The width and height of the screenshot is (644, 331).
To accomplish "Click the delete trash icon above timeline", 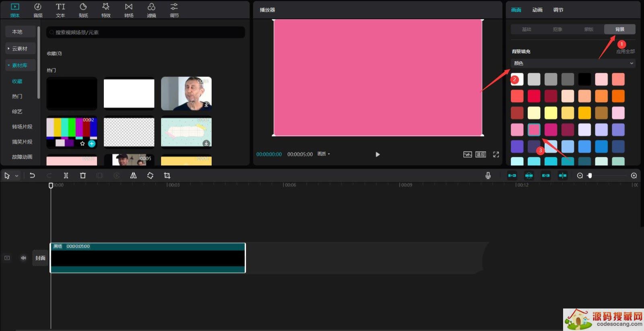I will 83,176.
